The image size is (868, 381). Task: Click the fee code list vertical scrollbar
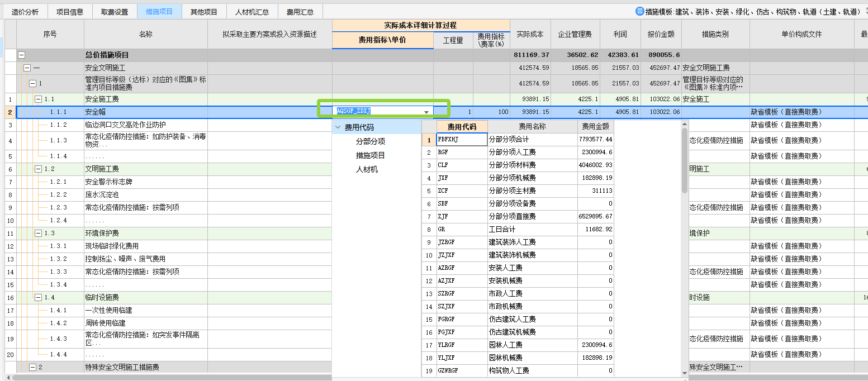[x=685, y=161]
